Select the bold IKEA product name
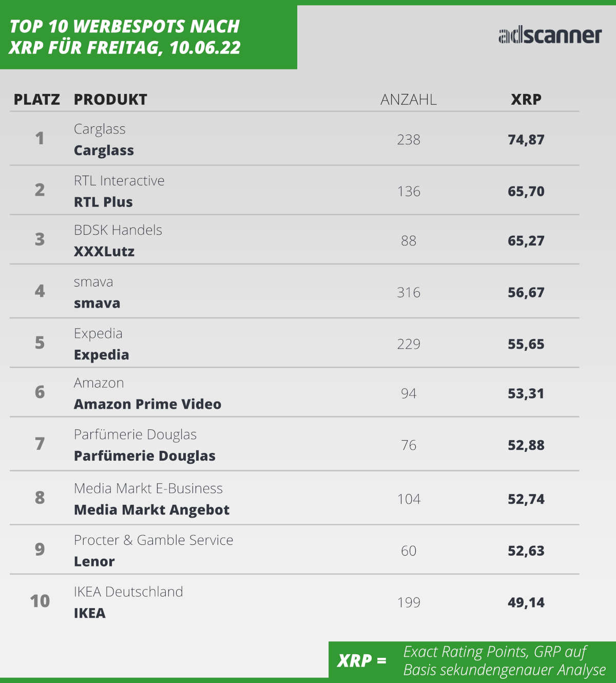616x683 pixels. pos(90,613)
